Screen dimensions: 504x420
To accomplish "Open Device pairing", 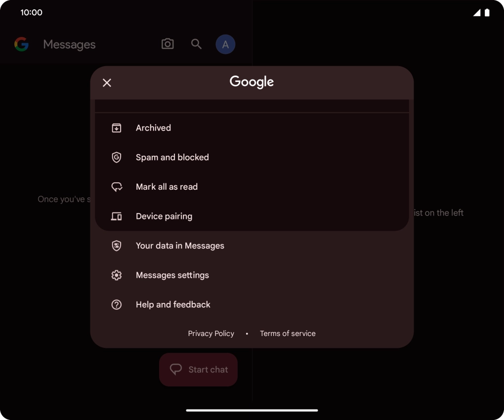I will pyautogui.click(x=164, y=216).
